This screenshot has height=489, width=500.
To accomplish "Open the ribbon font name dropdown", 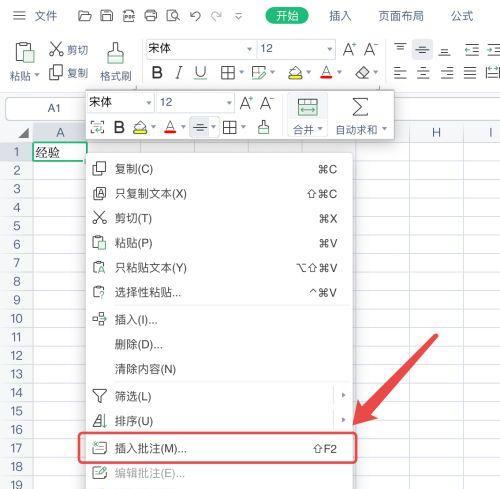I will click(249, 49).
